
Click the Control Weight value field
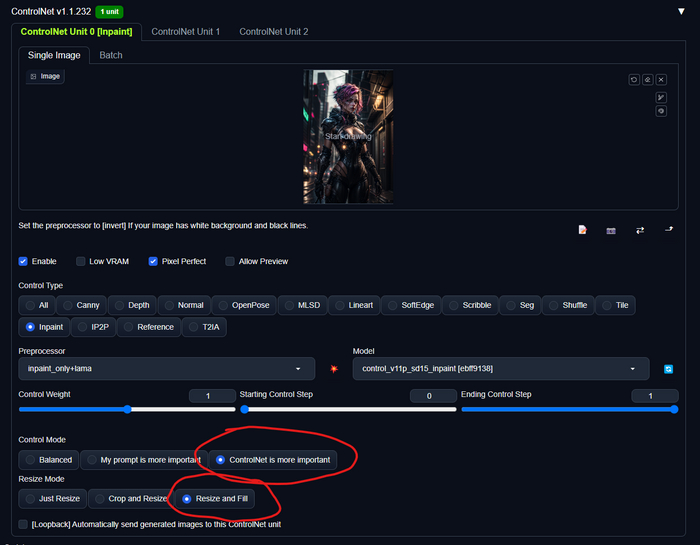(x=212, y=396)
